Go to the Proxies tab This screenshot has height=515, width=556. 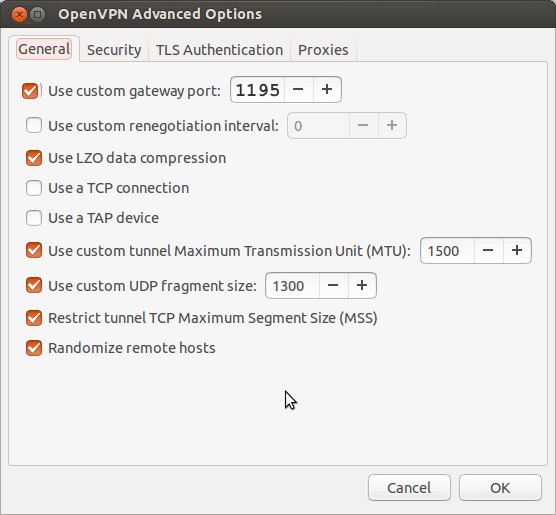coord(323,50)
